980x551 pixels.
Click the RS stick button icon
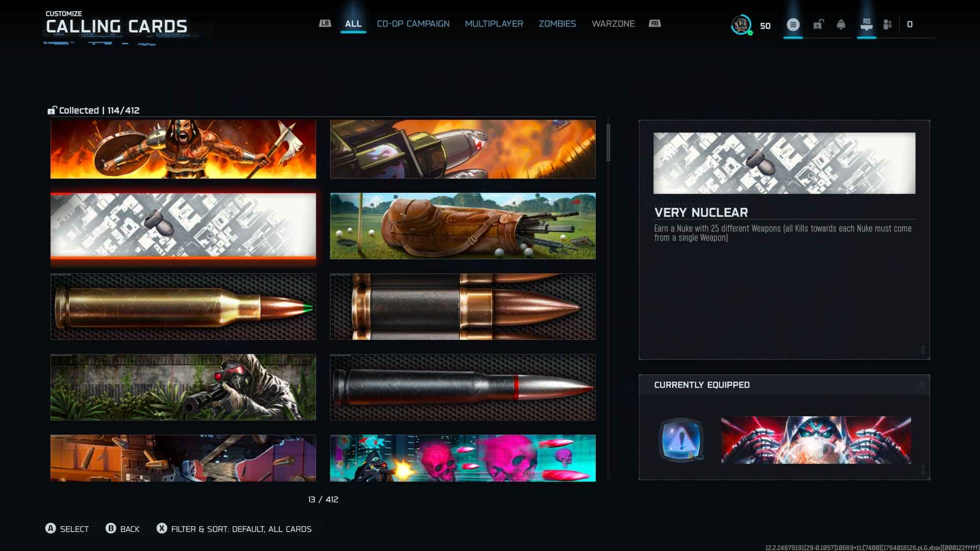point(866,24)
